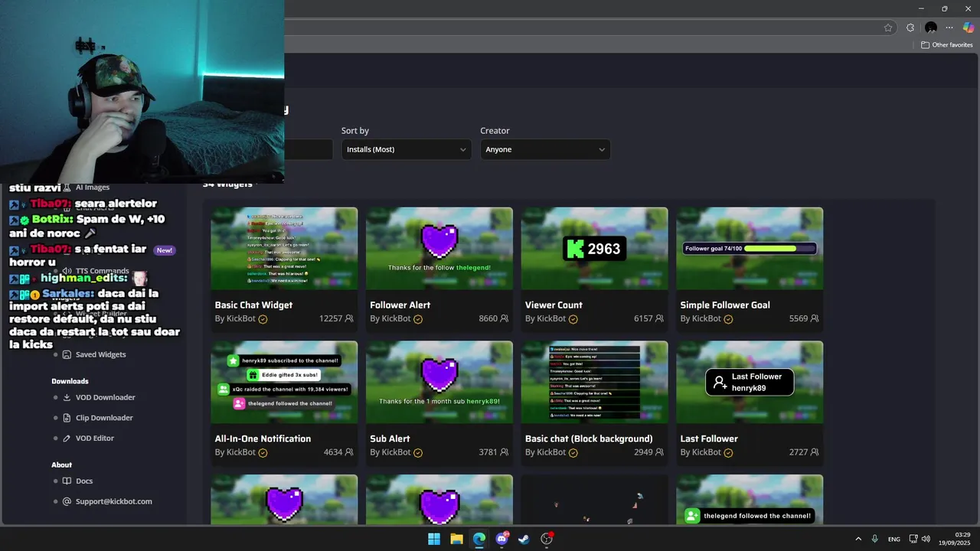Click verified badge beside Simple Follower Goal's KickBot
This screenshot has width=980, height=551.
(x=728, y=319)
